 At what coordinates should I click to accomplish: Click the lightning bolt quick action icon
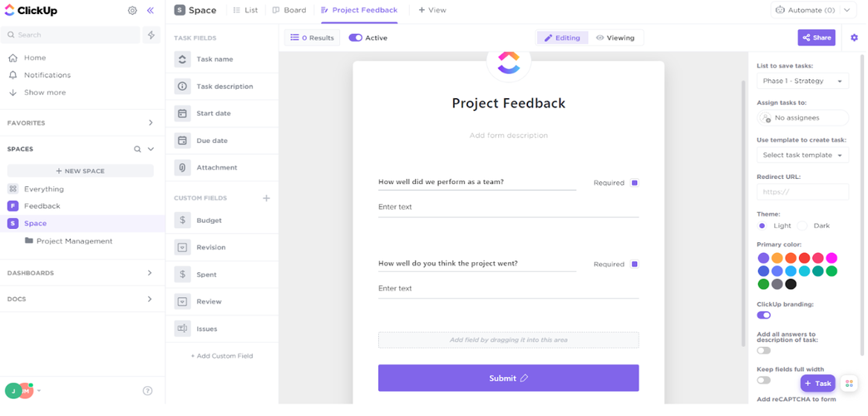click(151, 35)
